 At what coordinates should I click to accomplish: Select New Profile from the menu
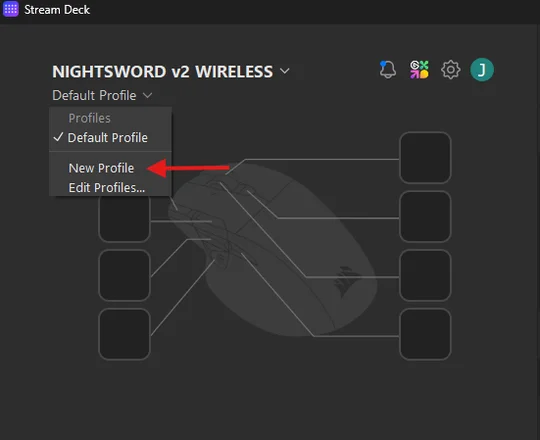point(101,168)
